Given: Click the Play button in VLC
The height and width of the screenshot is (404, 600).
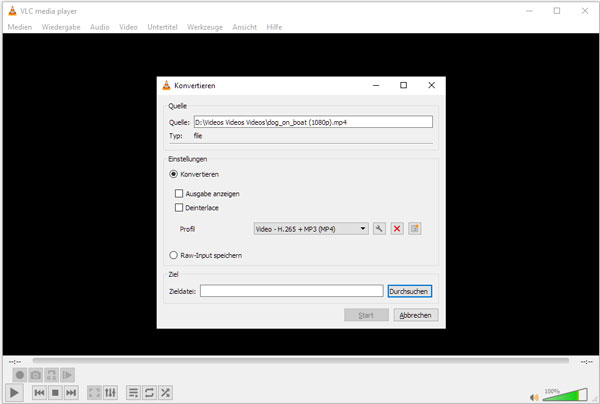Looking at the screenshot, I should pyautogui.click(x=14, y=393).
